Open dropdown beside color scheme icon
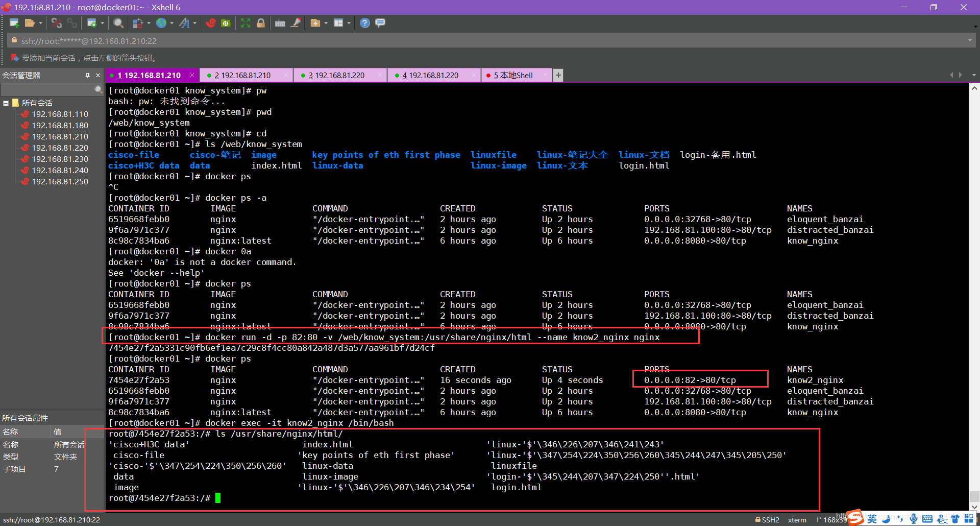The width and height of the screenshot is (980, 526). click(x=149, y=23)
